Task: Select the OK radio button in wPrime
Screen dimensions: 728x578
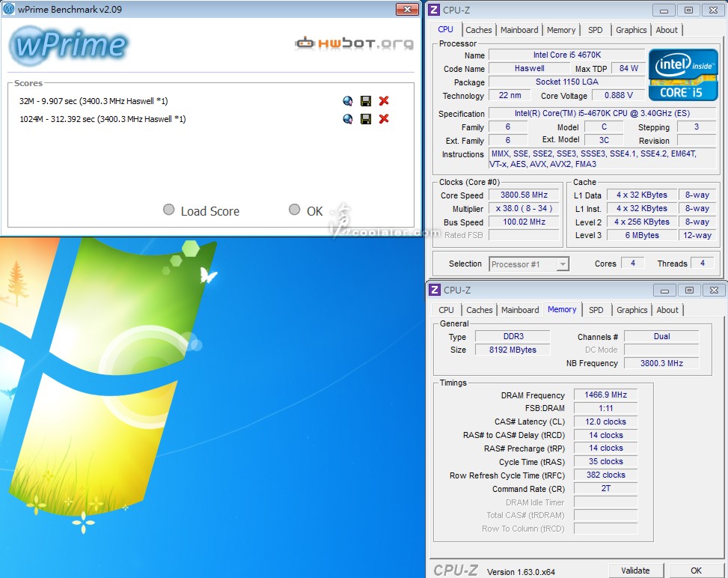Action: [x=294, y=210]
